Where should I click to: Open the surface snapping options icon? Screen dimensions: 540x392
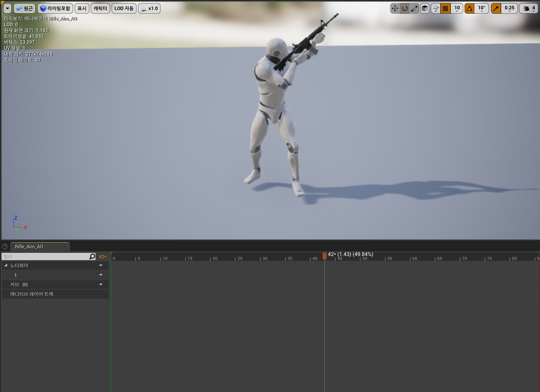click(436, 9)
